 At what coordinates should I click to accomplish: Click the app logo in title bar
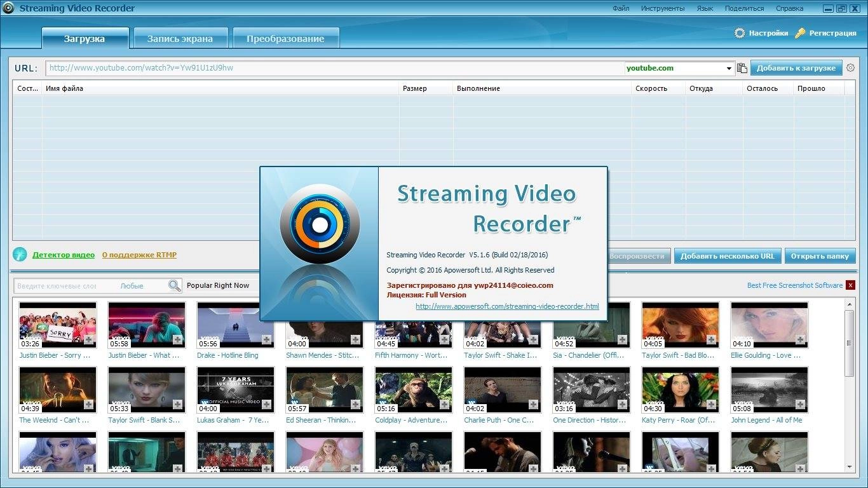click(9, 8)
